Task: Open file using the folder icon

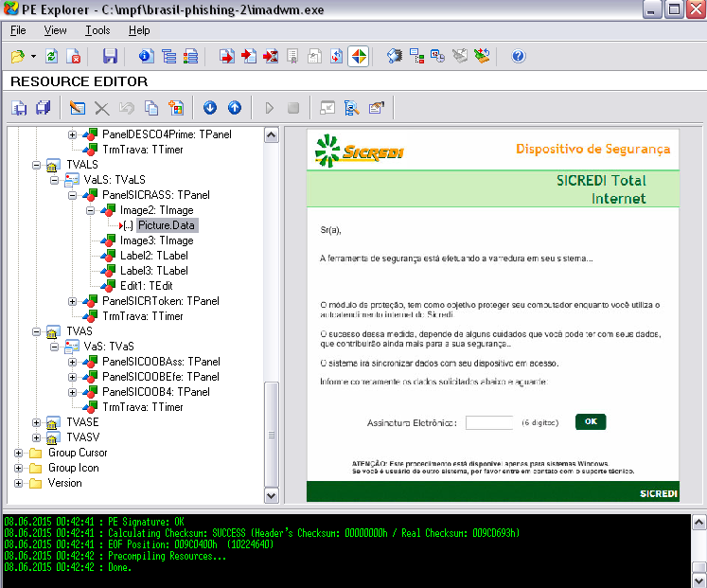Action: [18, 57]
